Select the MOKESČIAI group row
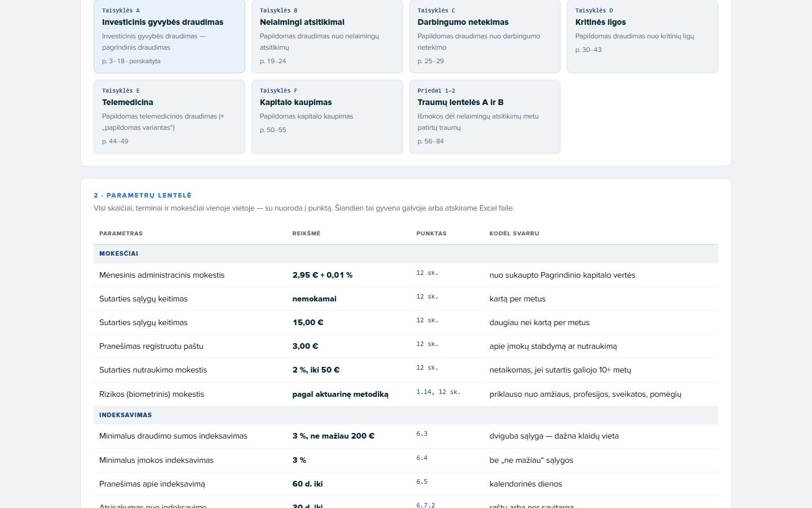 pos(406,254)
